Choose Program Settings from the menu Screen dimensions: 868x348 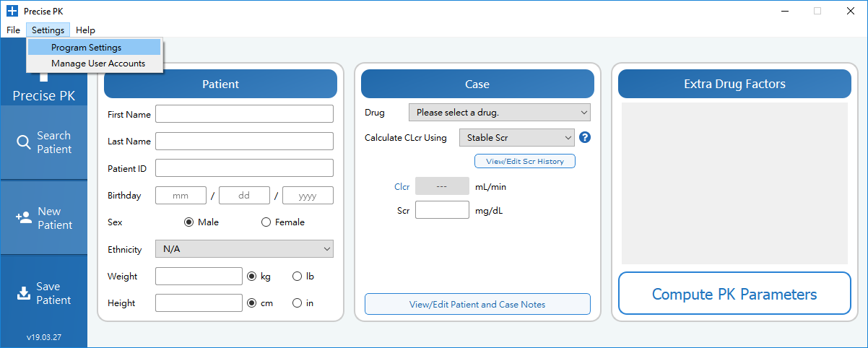point(87,48)
